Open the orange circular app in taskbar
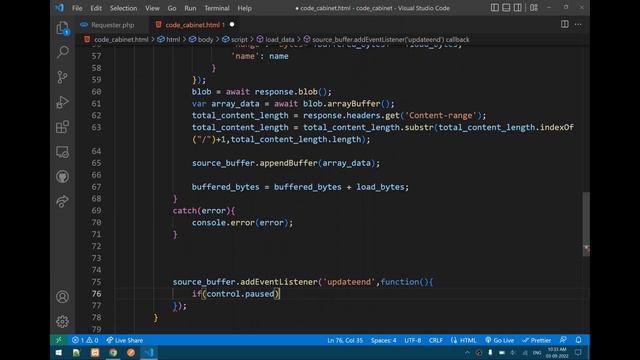Viewport: 640px width, 360px height. point(131,353)
